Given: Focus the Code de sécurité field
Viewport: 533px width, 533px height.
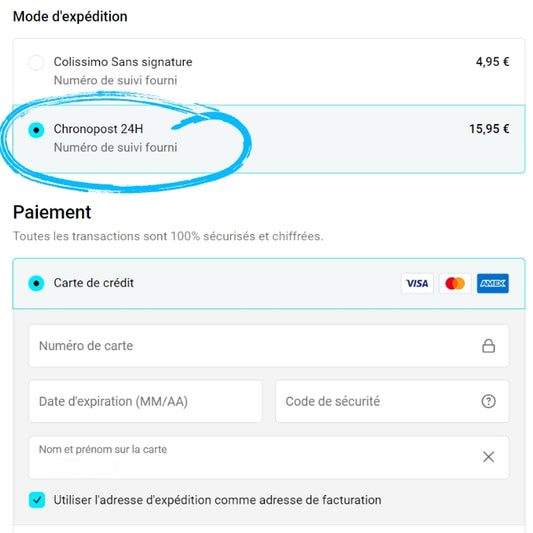Looking at the screenshot, I should pos(392,401).
